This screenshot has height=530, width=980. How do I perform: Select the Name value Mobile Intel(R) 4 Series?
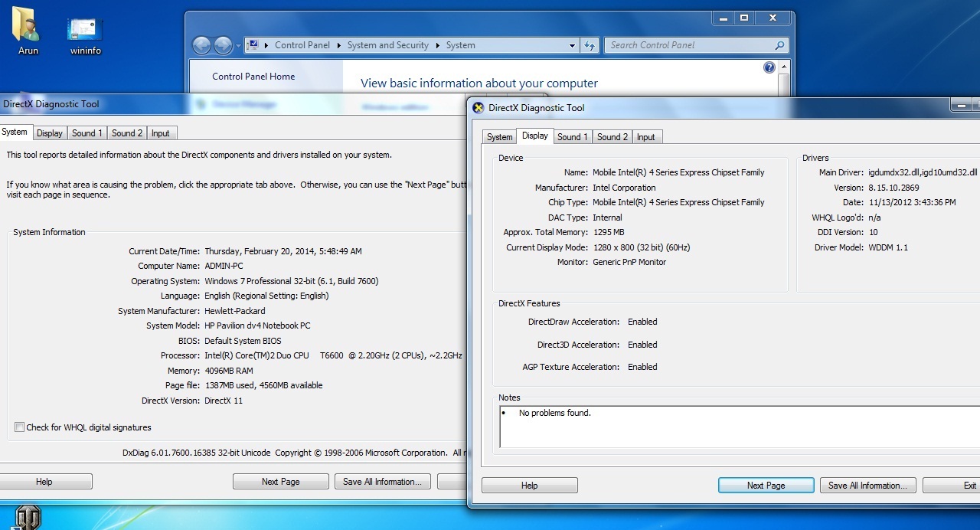tap(678, 172)
